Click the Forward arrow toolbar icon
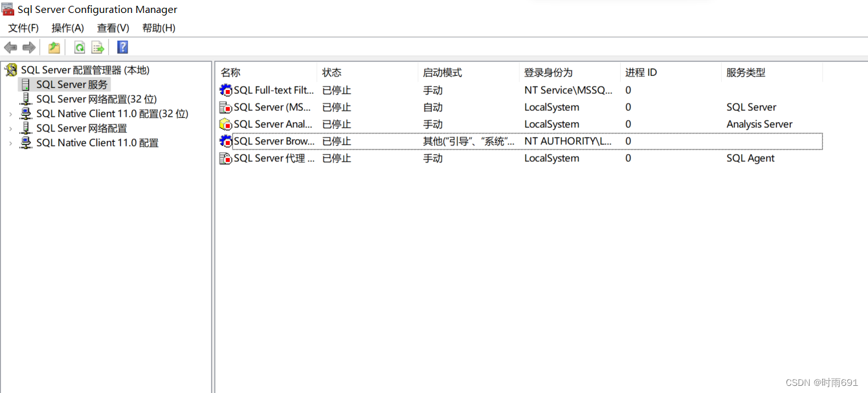 pos(28,47)
